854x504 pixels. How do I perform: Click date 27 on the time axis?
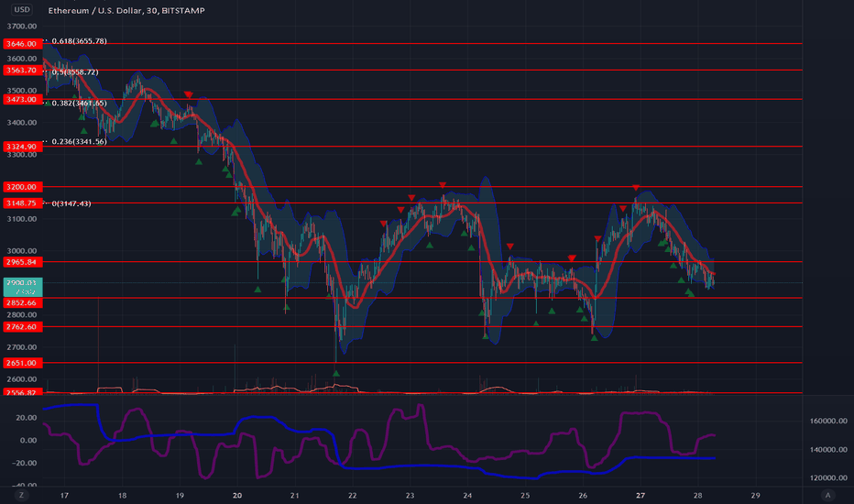[x=640, y=495]
